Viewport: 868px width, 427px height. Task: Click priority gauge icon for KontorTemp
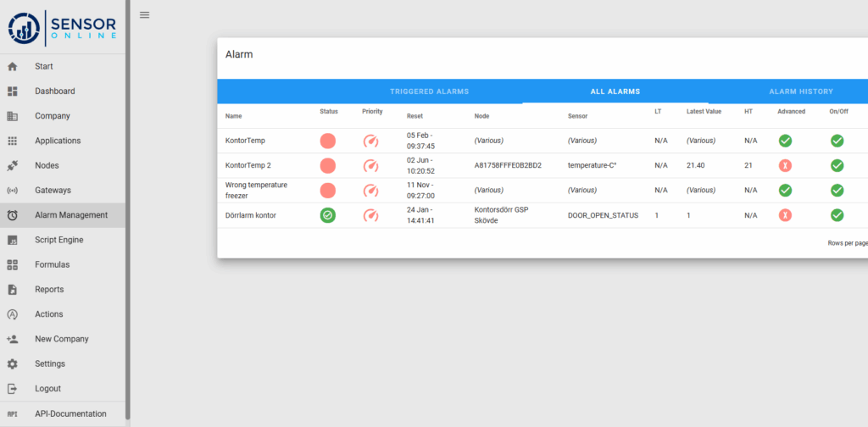click(370, 141)
